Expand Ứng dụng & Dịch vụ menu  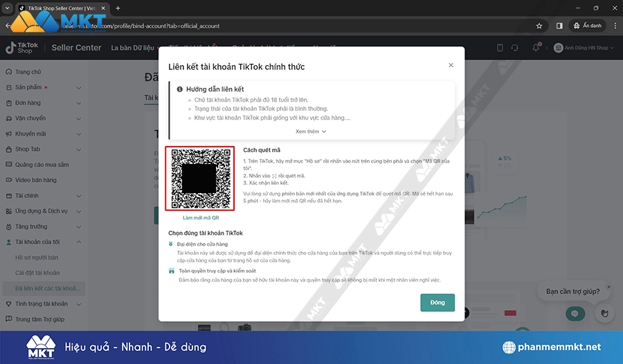point(78,211)
